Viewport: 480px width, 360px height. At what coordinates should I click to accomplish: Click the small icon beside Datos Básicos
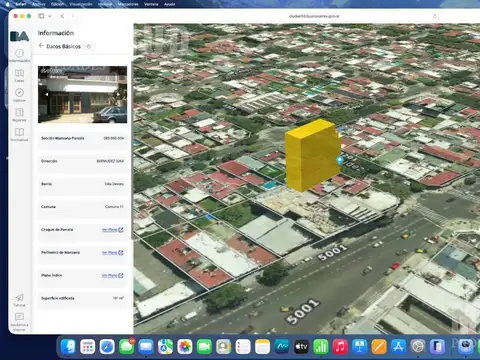click(89, 46)
